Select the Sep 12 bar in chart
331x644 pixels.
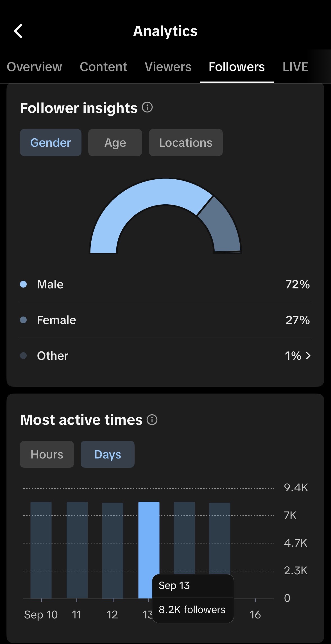coord(113,550)
